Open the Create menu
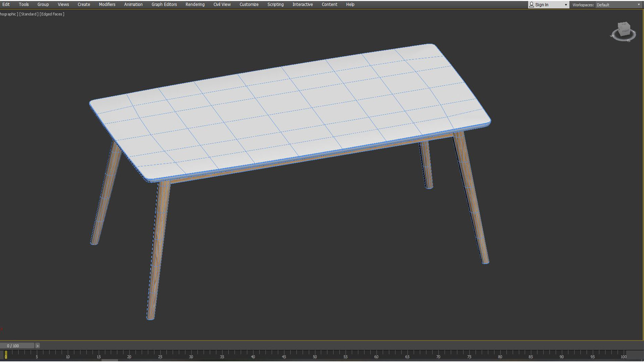This screenshot has width=644, height=362. [84, 4]
